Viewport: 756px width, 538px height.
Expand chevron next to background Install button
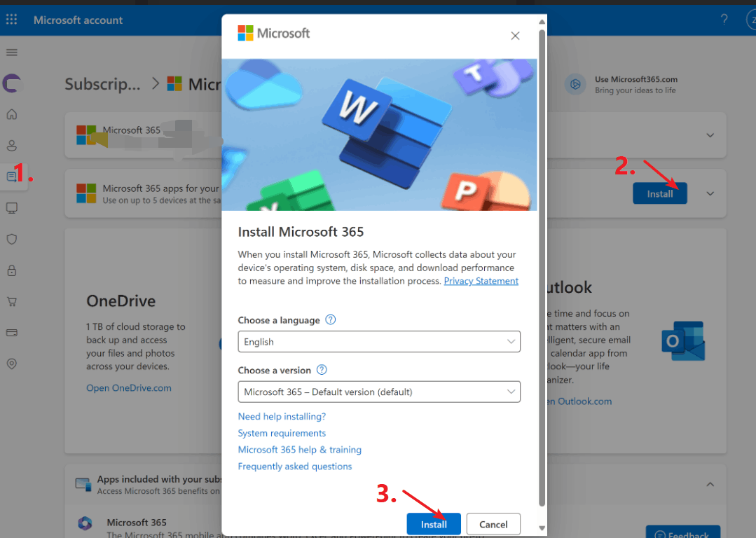click(x=710, y=193)
